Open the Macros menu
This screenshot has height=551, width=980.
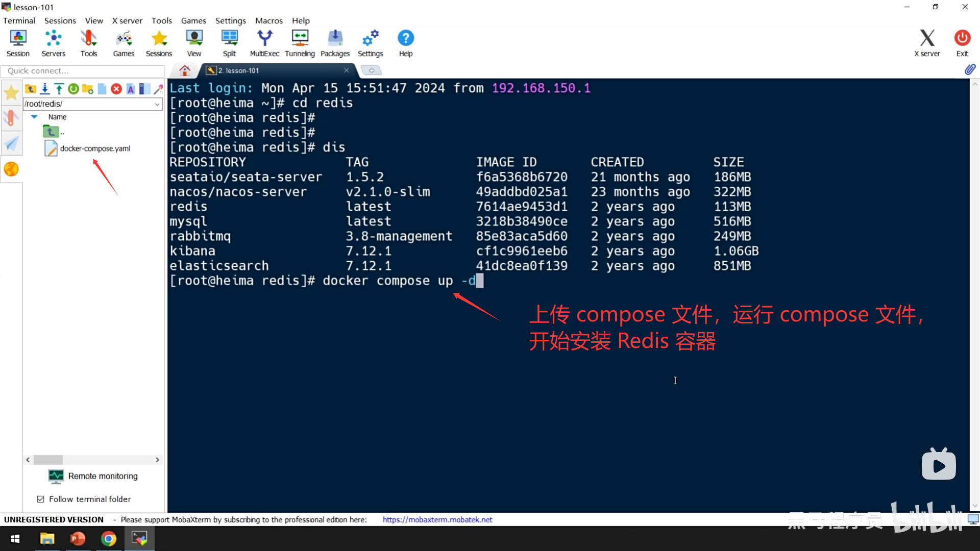click(268, 20)
